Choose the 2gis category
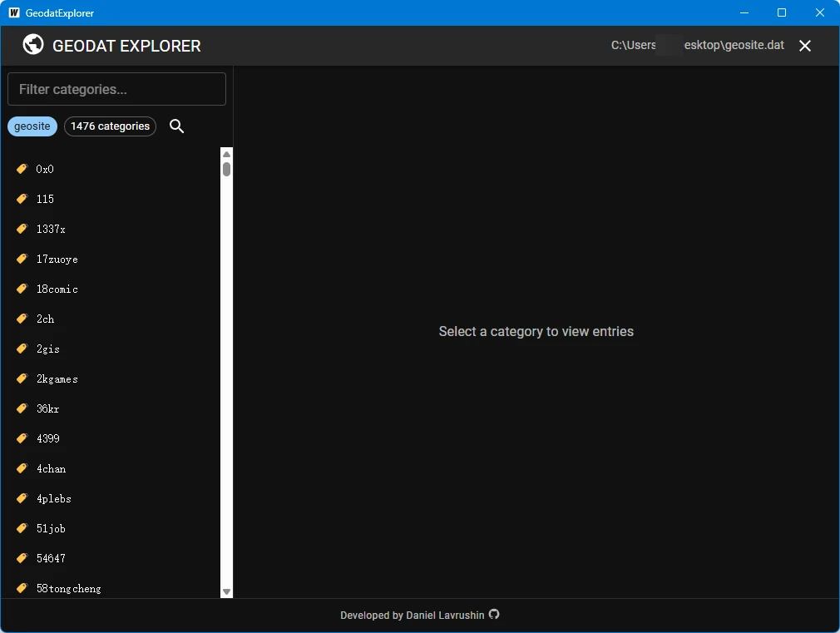 click(111, 349)
